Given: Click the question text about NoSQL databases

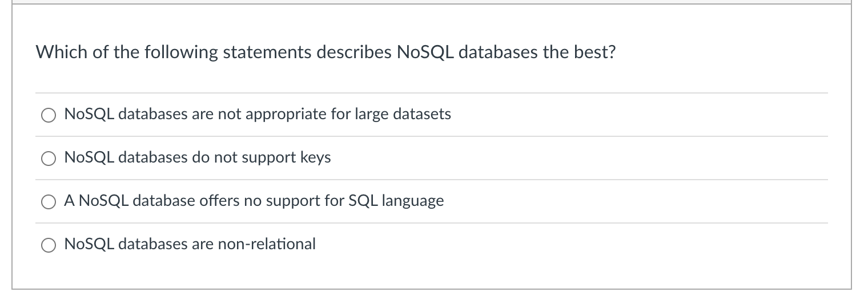Looking at the screenshot, I should pyautogui.click(x=325, y=52).
